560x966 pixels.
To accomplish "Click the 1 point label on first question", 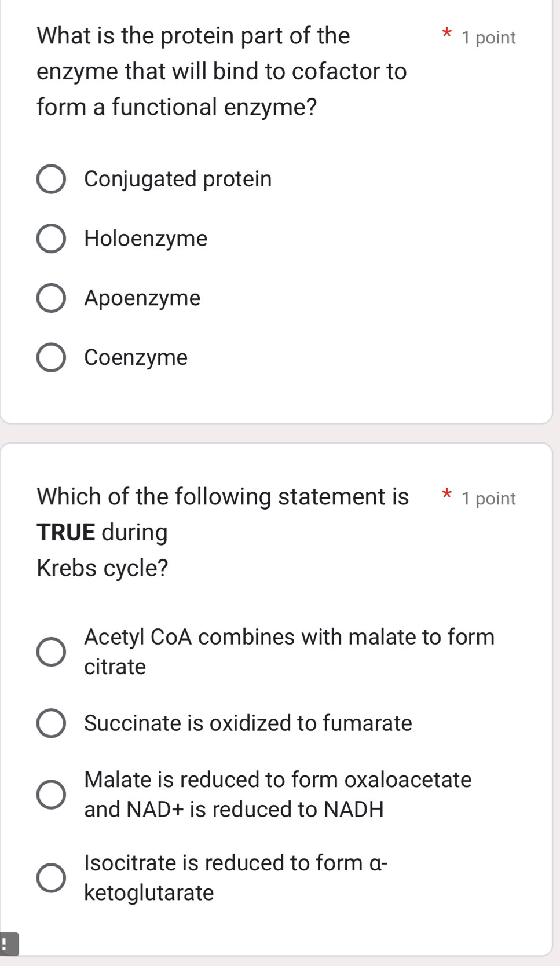I will (489, 38).
